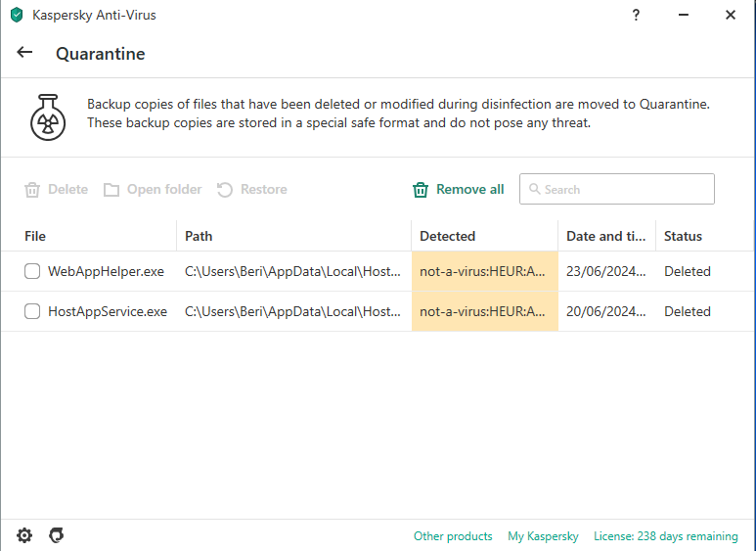
Task: Open the support agent icon at bottom
Action: pyautogui.click(x=57, y=535)
